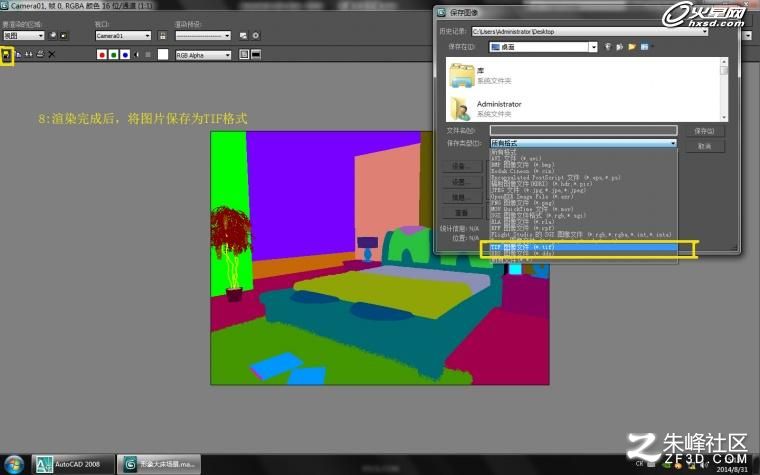The image size is (760, 475).
Task: Open the Windows Start button
Action: pyautogui.click(x=14, y=464)
